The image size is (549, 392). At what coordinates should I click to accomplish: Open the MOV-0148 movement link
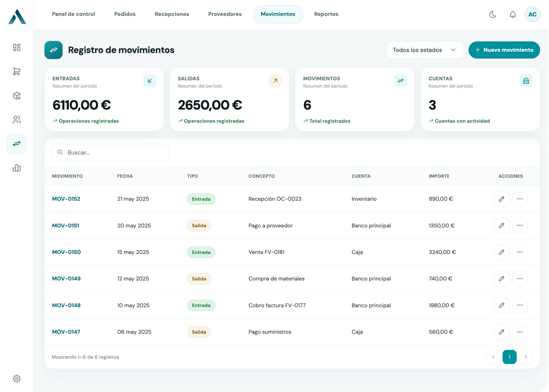point(66,305)
